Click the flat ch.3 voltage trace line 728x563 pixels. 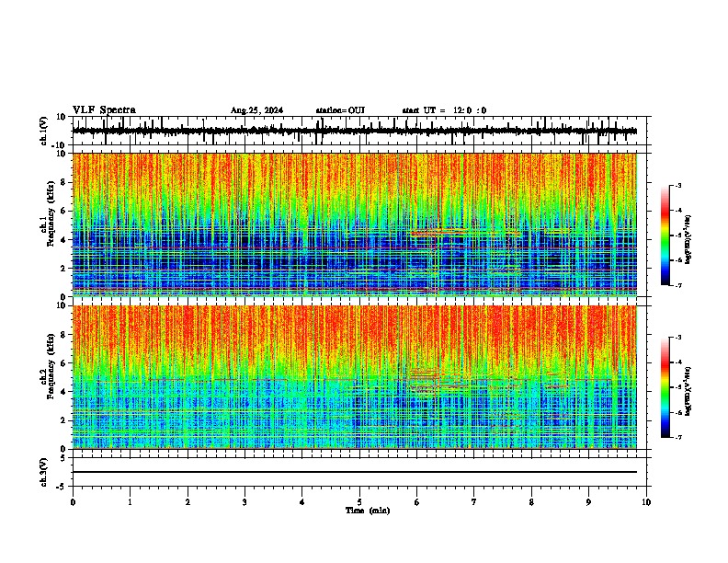coord(354,472)
